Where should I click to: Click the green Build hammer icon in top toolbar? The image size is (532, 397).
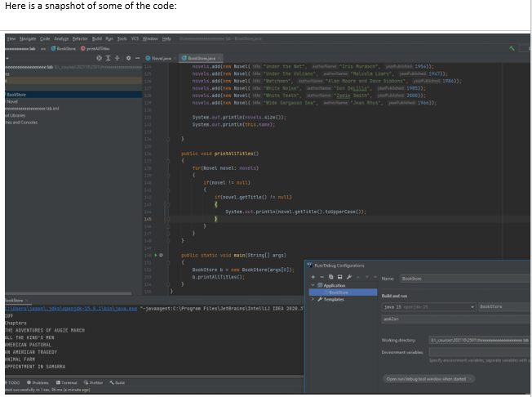[x=512, y=48]
